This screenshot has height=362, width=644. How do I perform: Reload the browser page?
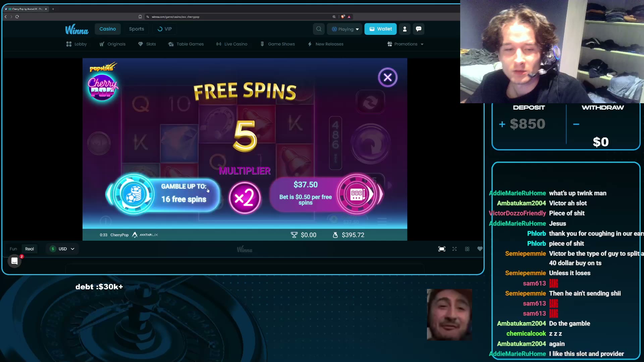tap(17, 16)
